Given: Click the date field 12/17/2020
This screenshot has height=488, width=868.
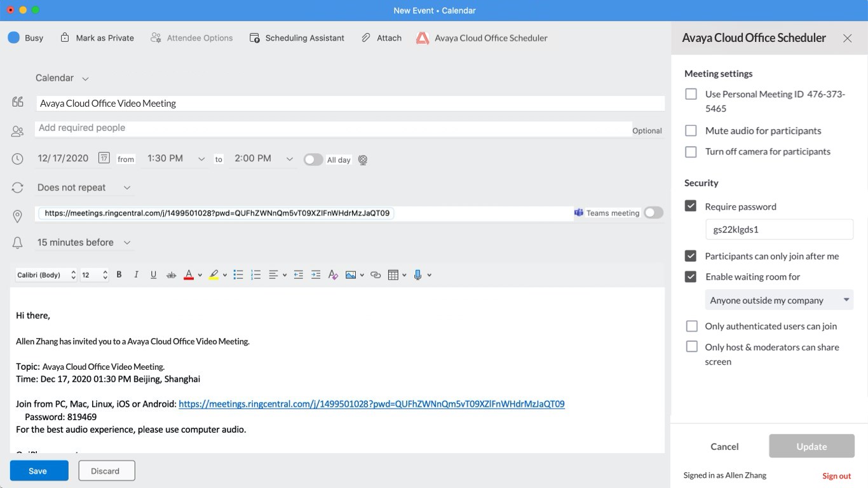Looking at the screenshot, I should (x=63, y=158).
